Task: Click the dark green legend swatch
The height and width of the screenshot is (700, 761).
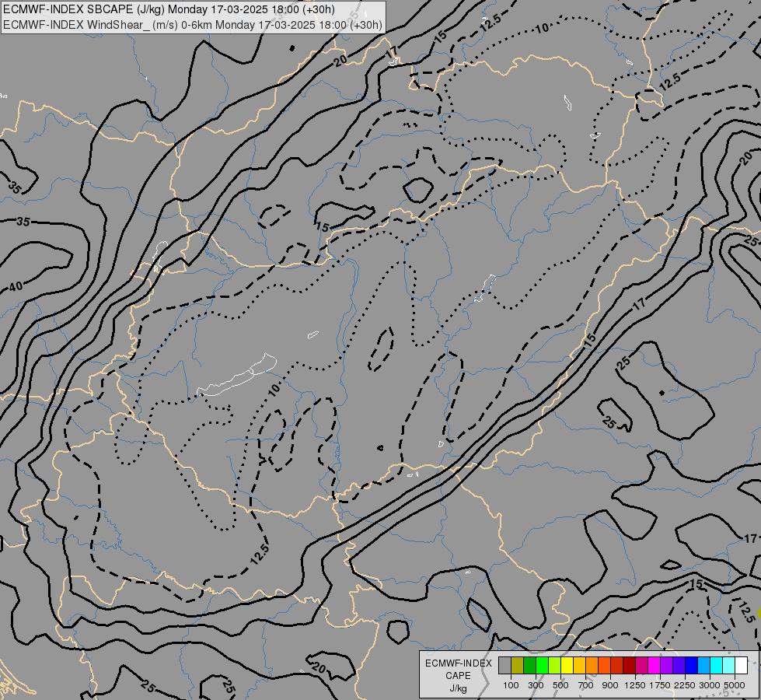Action: pyautogui.click(x=530, y=665)
